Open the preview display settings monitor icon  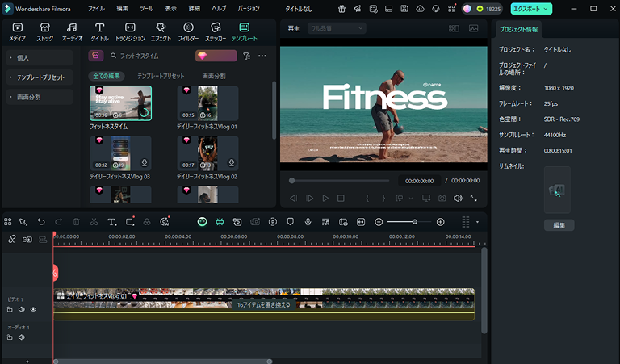pos(426,199)
